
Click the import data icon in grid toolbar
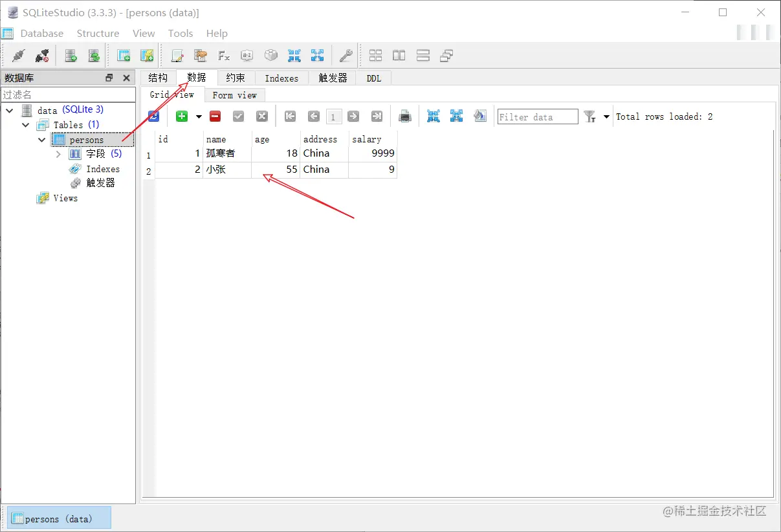[x=434, y=116]
